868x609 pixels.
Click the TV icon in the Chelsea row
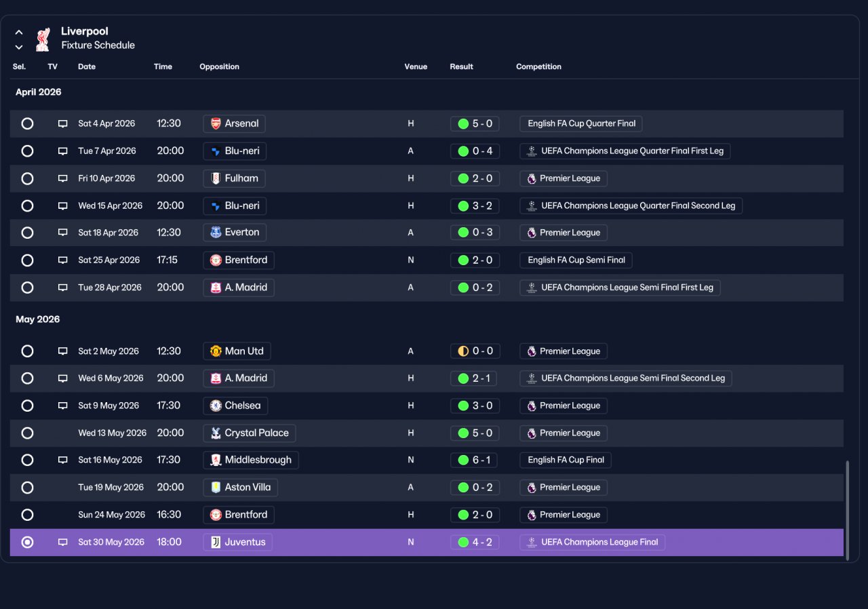(x=63, y=406)
